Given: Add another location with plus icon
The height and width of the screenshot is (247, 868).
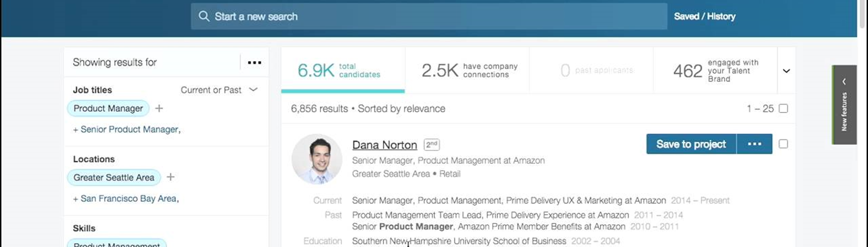Looking at the screenshot, I should (x=171, y=177).
